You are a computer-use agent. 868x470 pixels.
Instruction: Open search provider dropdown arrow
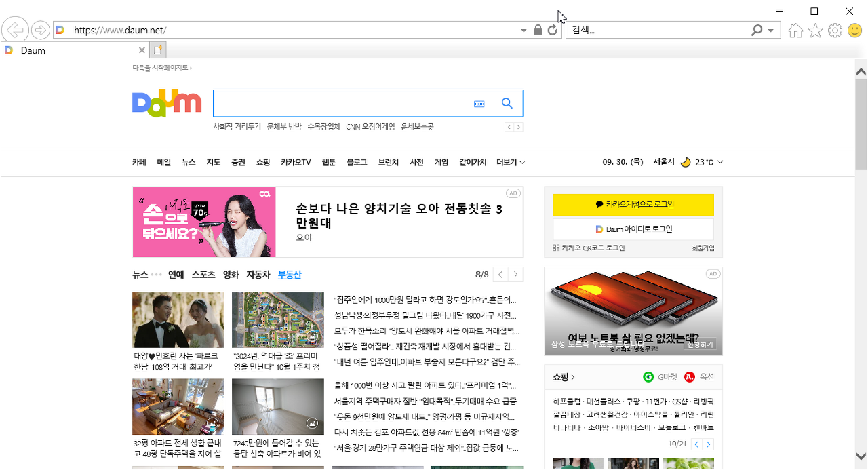coord(771,31)
